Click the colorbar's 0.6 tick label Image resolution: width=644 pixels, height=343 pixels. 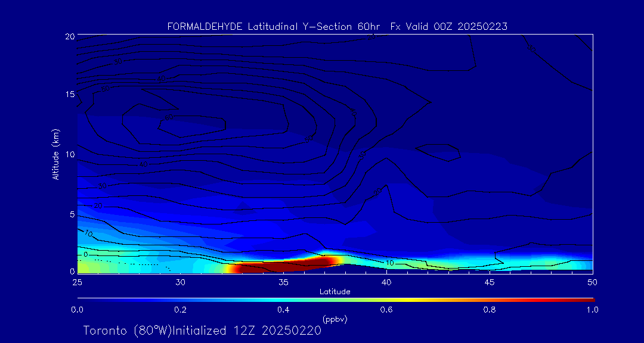click(386, 310)
